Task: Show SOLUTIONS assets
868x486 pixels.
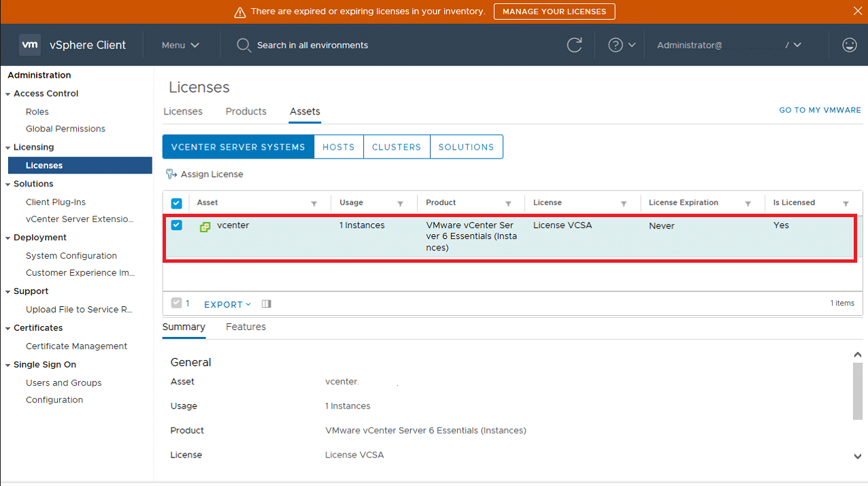Action: [467, 147]
